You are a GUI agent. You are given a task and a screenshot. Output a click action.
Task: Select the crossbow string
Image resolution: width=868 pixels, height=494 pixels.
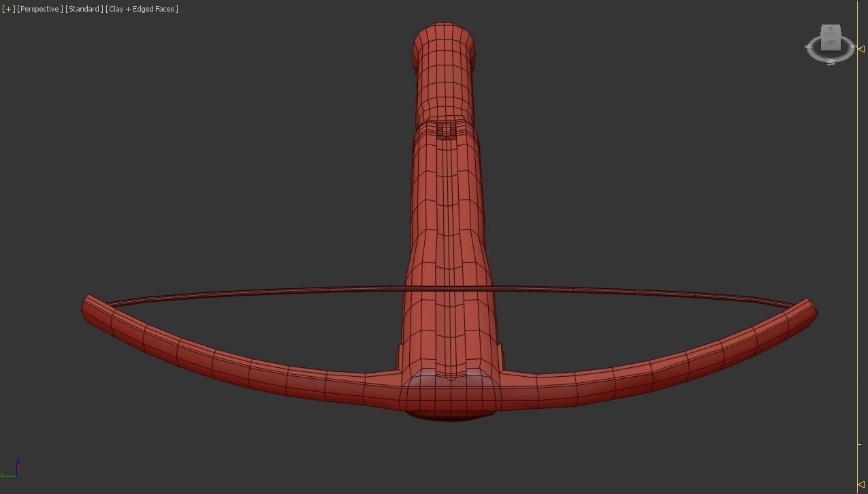449,290
